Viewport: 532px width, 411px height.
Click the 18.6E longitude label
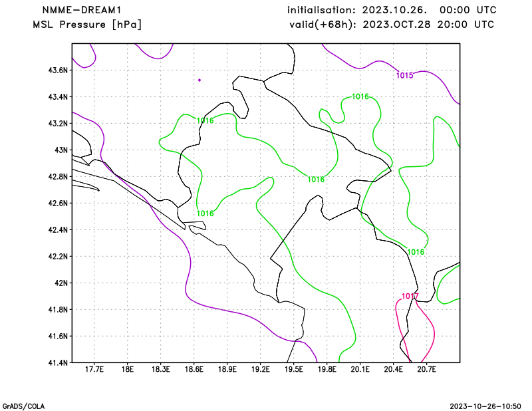[x=194, y=369]
